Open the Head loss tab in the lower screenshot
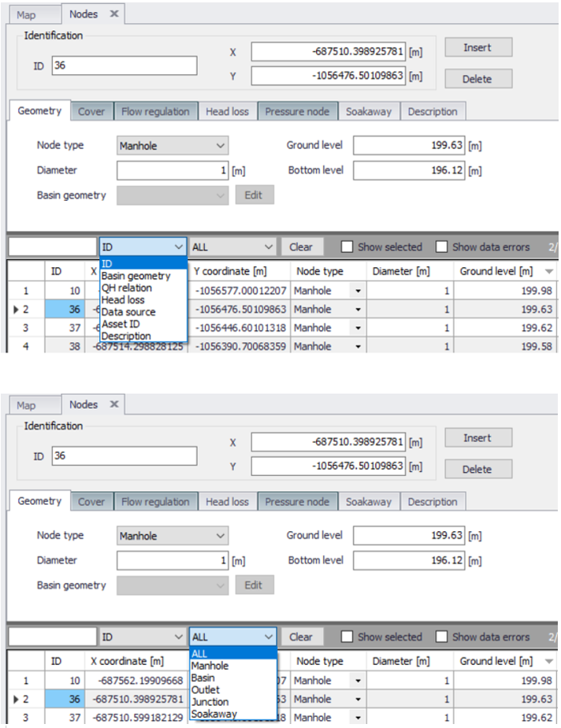Screen dimensions: 561x728 point(227,502)
